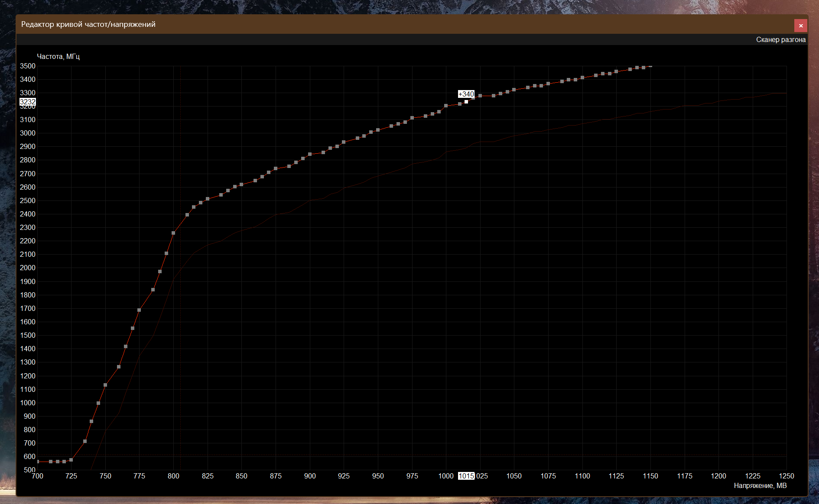819x504 pixels.
Task: Close the frequency/voltage curve editor window
Action: coord(800,26)
